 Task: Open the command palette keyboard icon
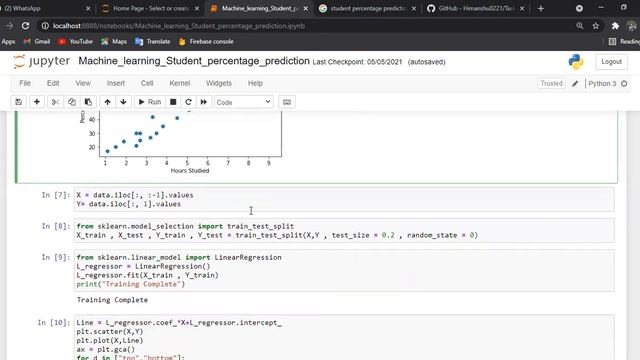pyautogui.click(x=287, y=102)
